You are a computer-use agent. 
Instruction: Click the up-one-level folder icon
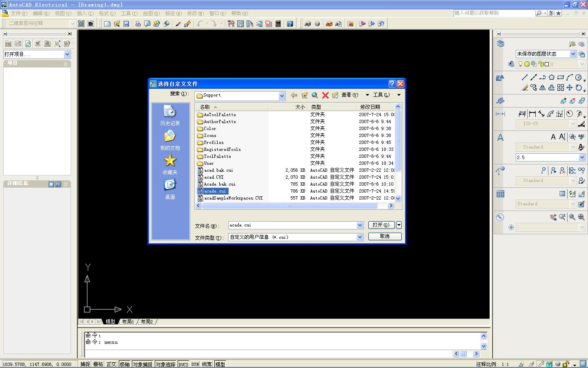(x=304, y=95)
